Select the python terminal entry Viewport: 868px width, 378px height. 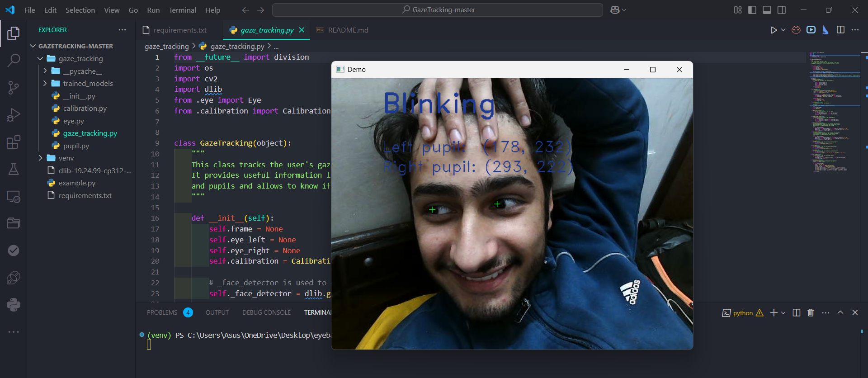coord(743,313)
